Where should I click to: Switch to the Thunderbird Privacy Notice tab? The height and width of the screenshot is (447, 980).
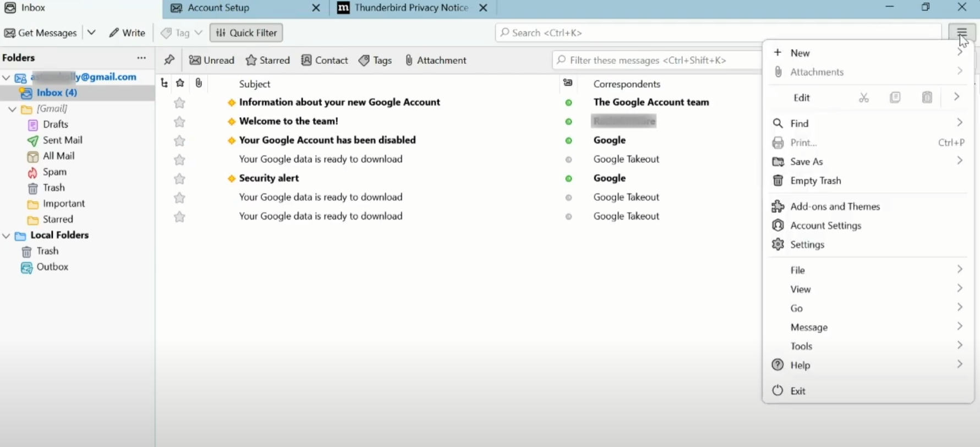[410, 8]
